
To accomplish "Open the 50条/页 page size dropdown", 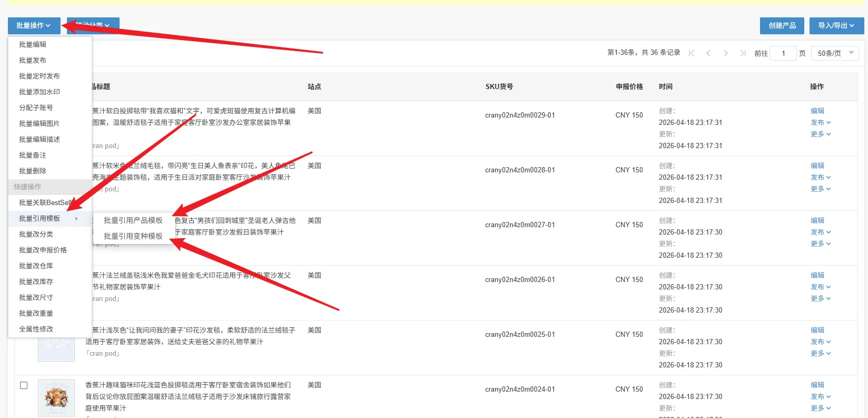I will (x=835, y=53).
